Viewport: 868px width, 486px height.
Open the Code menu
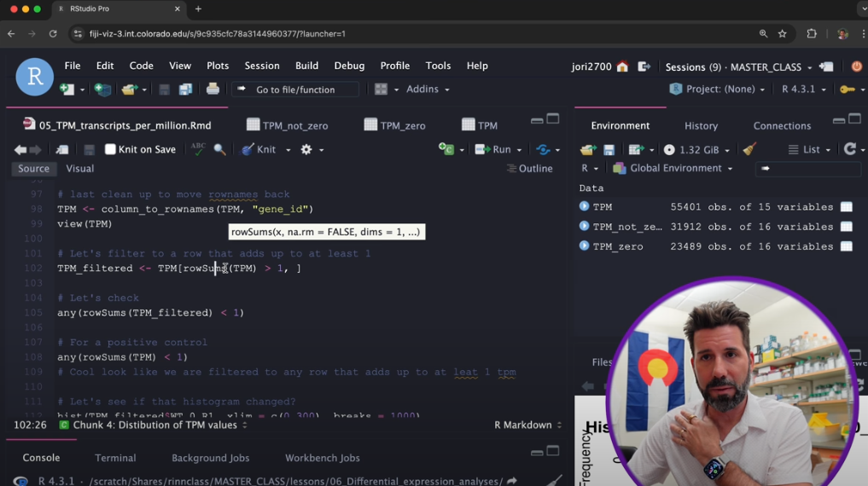pos(141,66)
